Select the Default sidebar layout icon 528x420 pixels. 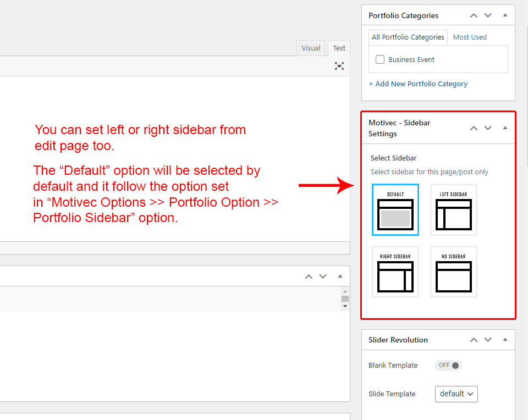pos(395,210)
